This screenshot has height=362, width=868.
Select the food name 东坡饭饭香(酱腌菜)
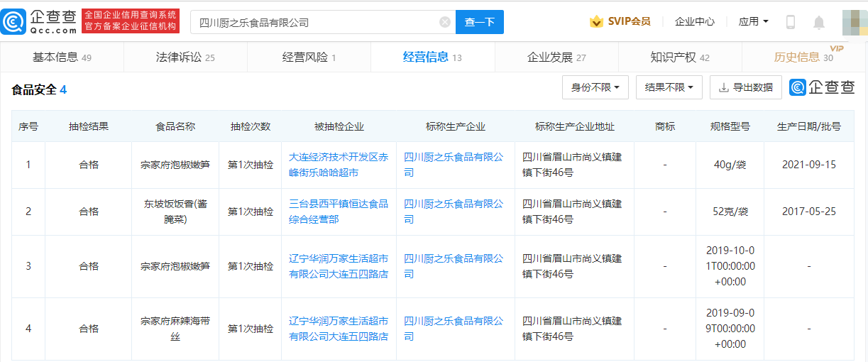[x=175, y=212]
